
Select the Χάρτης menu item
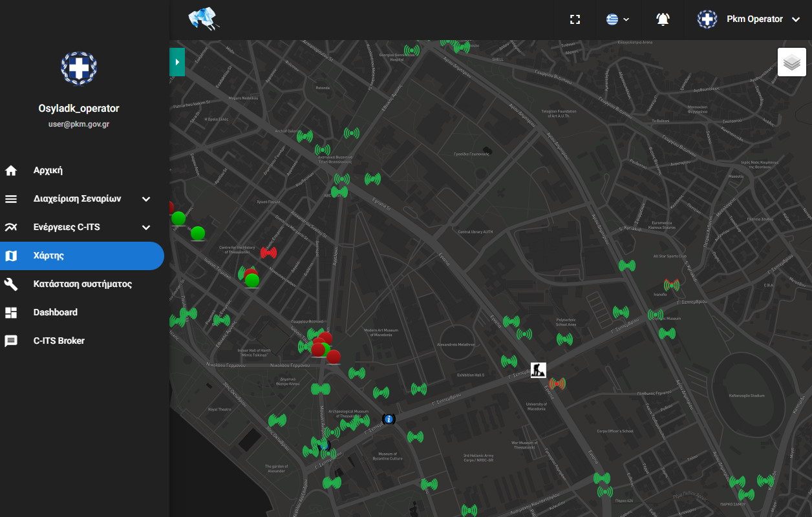(x=48, y=256)
